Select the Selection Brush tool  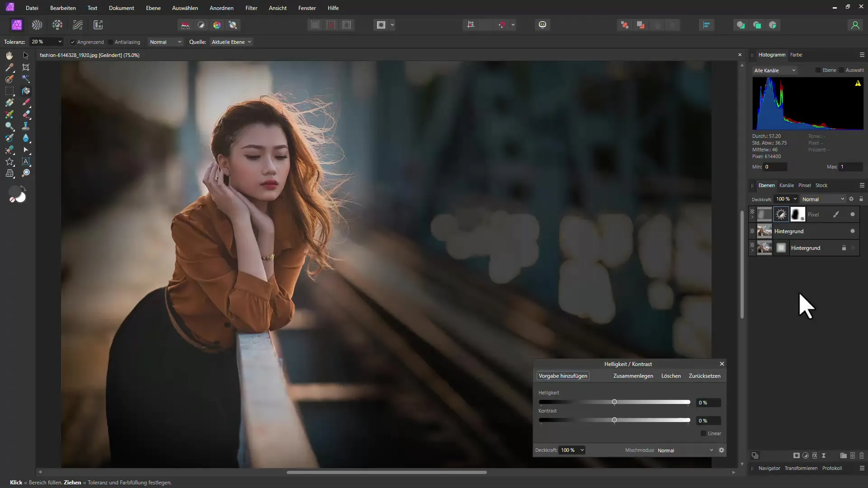click(x=9, y=79)
